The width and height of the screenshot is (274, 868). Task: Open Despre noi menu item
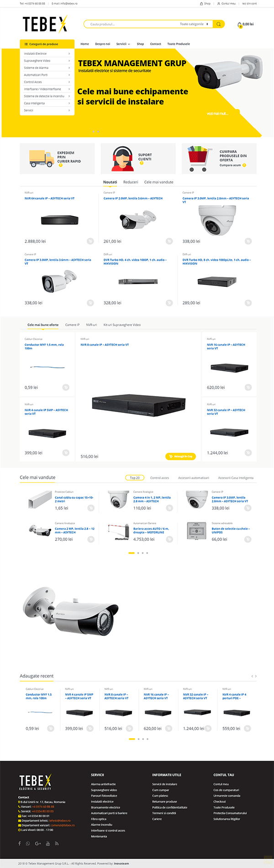tap(102, 44)
